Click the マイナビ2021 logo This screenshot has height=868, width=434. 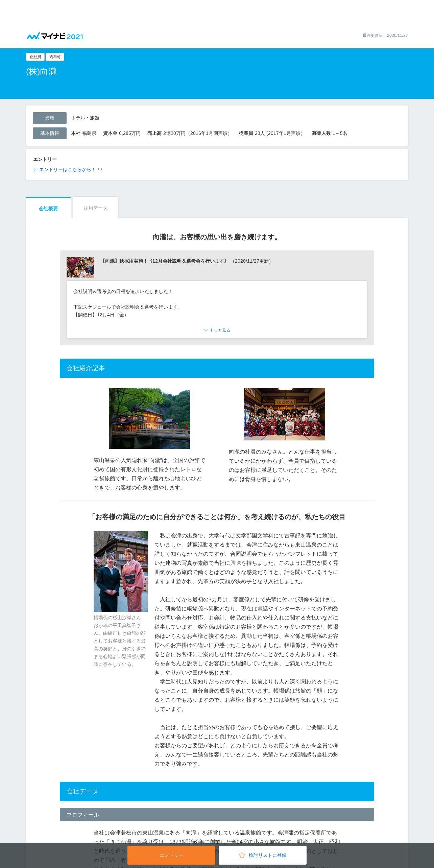coord(55,36)
